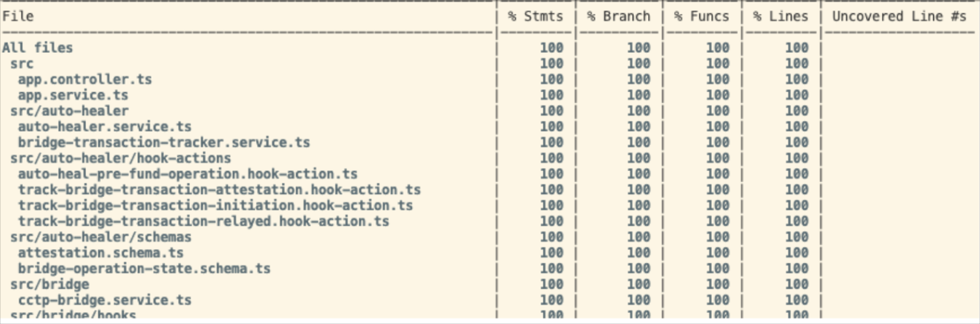This screenshot has width=980, height=324.
Task: Select track-bridge-transaction-relayed.hook-action.ts entry
Action: tap(203, 221)
